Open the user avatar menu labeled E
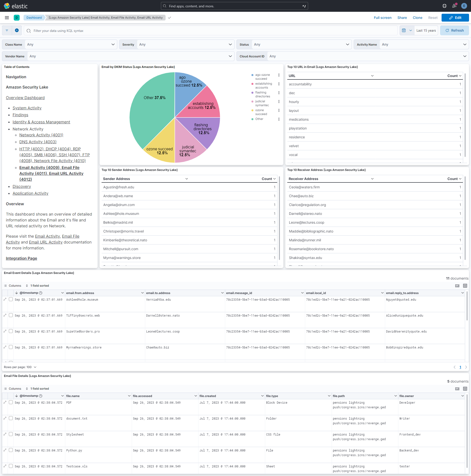Screen dimensions: 471x476 (x=464, y=6)
